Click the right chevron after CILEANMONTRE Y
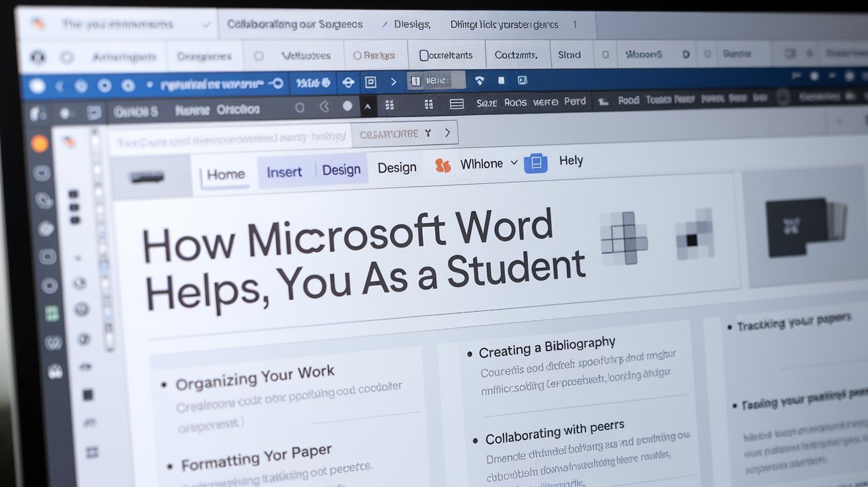Screen dimensions: 868x487 (x=447, y=133)
